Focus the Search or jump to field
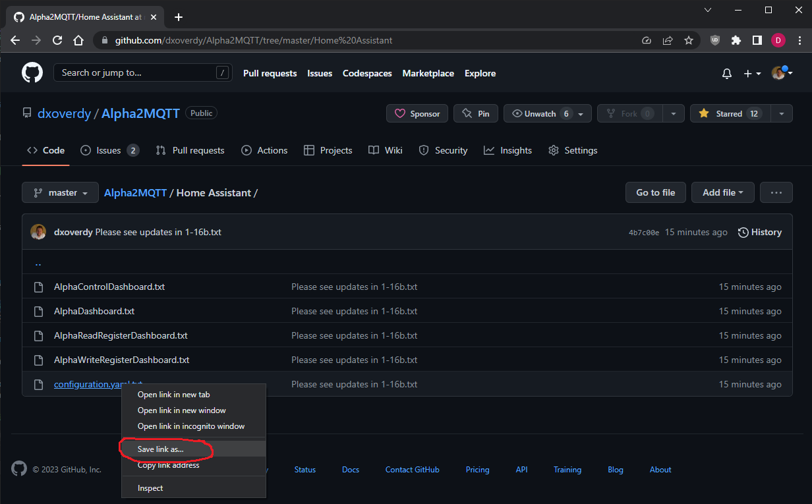The height and width of the screenshot is (504, 812). (x=142, y=72)
